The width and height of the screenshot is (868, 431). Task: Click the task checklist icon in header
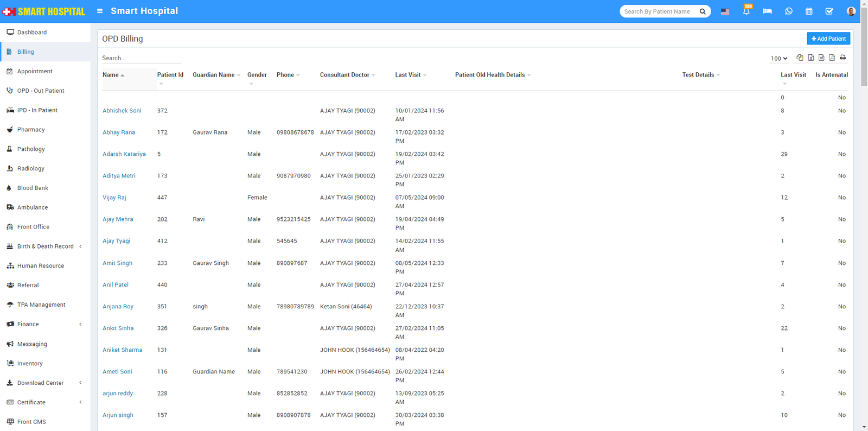pyautogui.click(x=829, y=11)
